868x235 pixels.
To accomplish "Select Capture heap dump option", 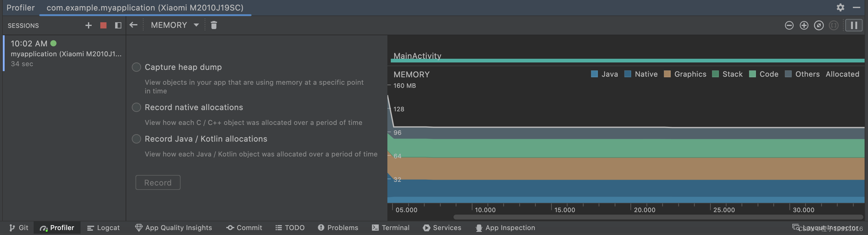I will pos(136,67).
